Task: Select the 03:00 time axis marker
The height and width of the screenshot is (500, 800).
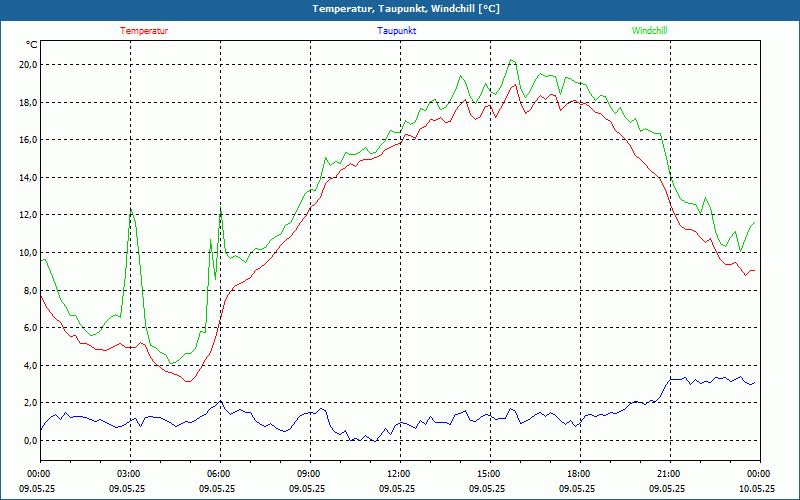Action: pyautogui.click(x=129, y=473)
